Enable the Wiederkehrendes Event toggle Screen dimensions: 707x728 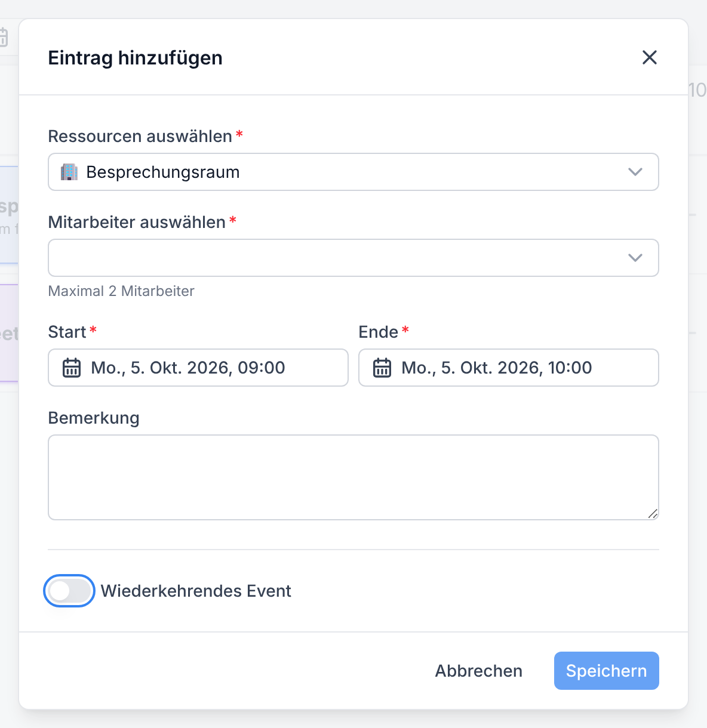coord(69,591)
